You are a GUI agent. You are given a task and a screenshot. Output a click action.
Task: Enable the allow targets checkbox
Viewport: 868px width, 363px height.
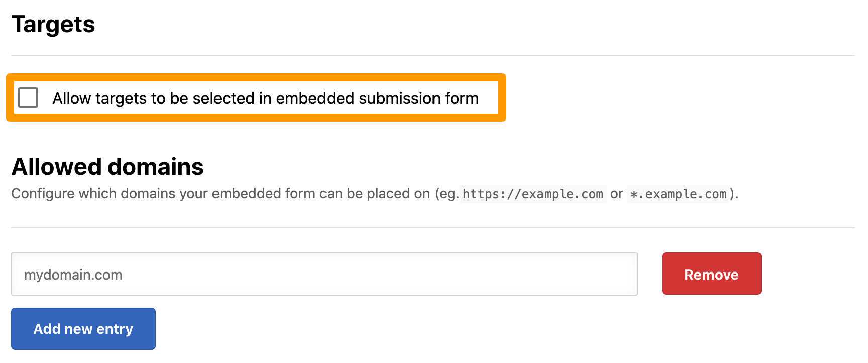coord(28,98)
